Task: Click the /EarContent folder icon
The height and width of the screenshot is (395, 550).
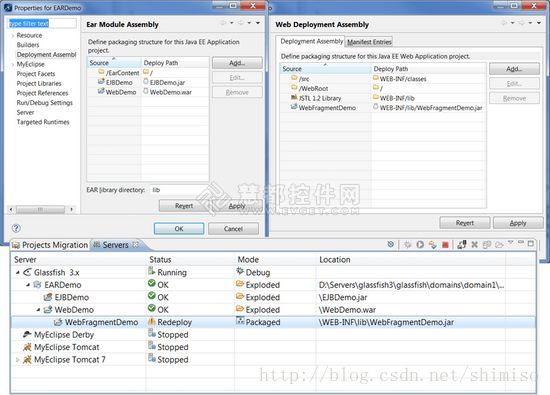Action: (x=101, y=72)
